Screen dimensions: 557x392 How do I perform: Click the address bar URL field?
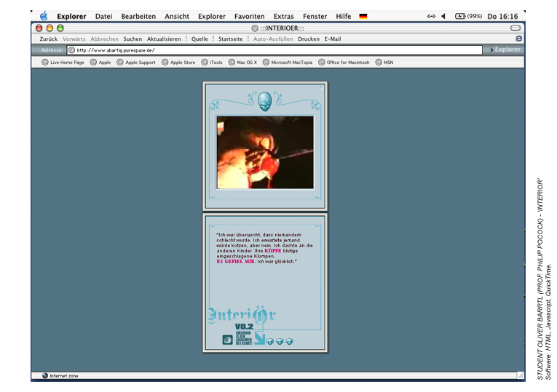tap(277, 50)
